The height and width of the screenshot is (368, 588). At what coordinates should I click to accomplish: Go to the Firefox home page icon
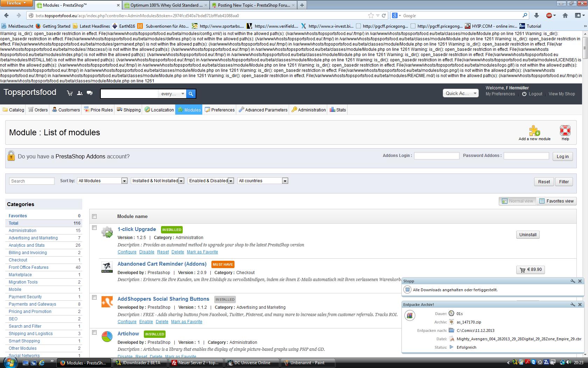tap(565, 15)
